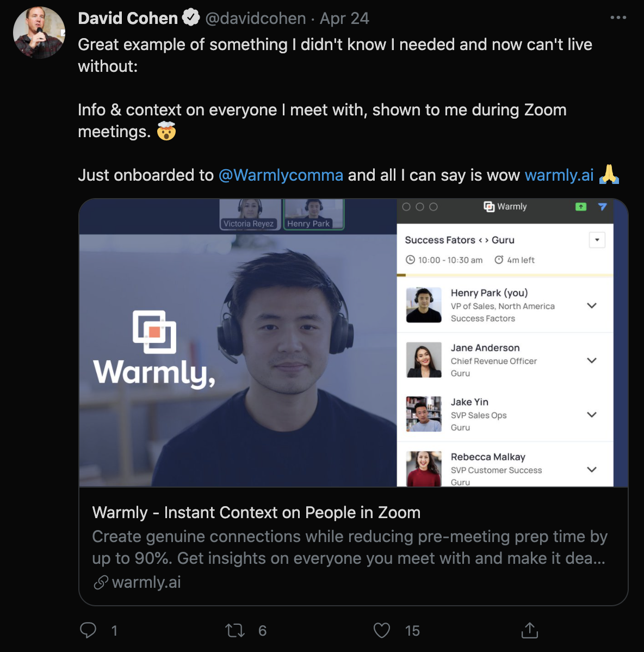The width and height of the screenshot is (644, 652).
Task: Open the @Warmlycomma mention link
Action: point(281,175)
